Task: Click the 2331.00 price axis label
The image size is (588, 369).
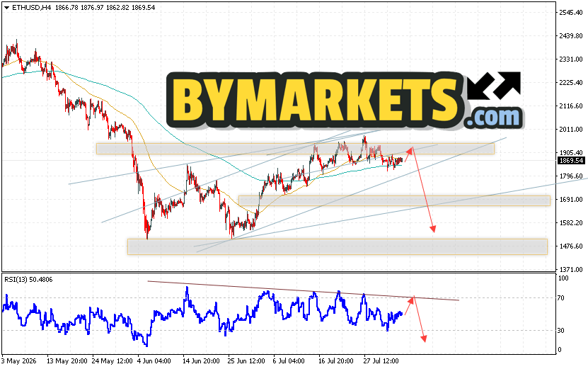Action: click(x=571, y=59)
